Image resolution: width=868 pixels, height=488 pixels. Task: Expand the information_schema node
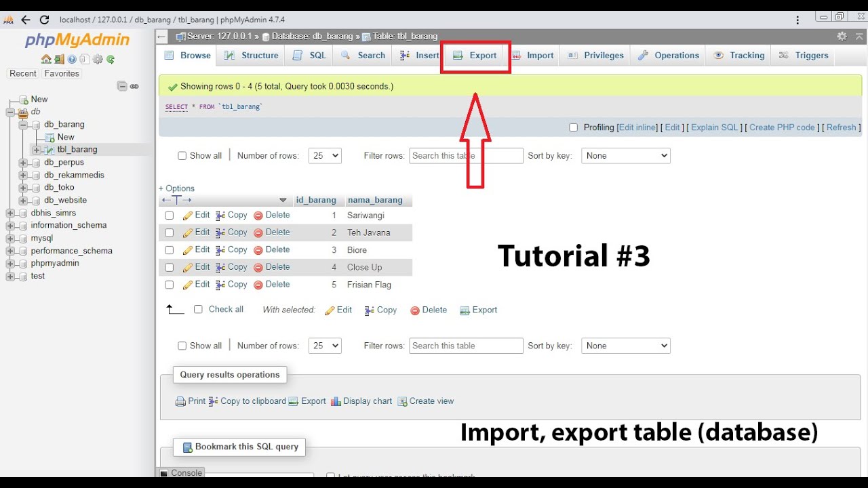click(x=10, y=226)
